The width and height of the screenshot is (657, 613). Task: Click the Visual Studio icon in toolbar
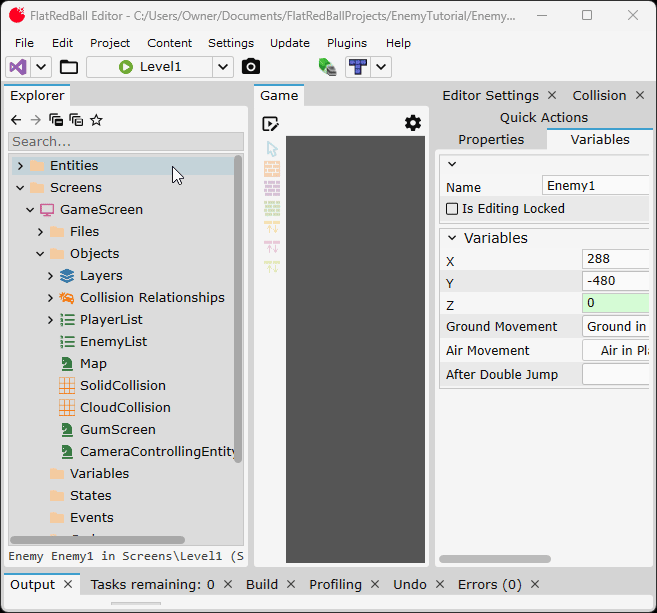coord(18,67)
